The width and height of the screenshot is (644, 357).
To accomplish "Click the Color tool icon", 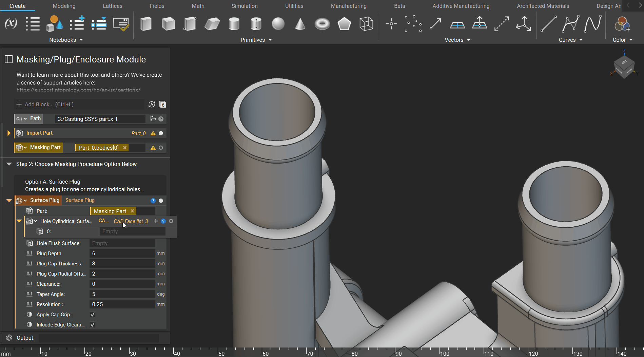I will point(622,24).
